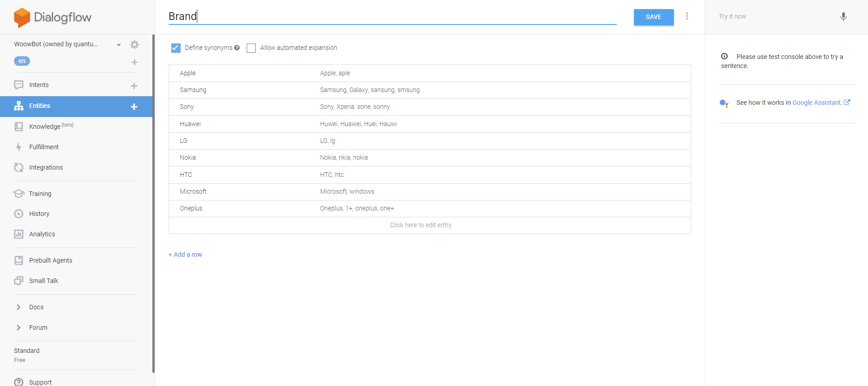Open the History page
868x386 pixels.
coord(39,214)
